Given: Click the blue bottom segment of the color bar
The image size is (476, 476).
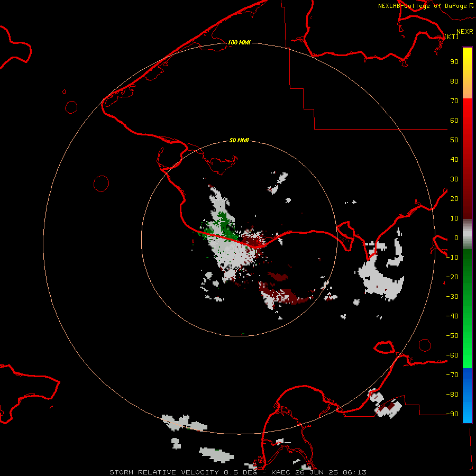Looking at the screenshot, I should coord(467,395).
